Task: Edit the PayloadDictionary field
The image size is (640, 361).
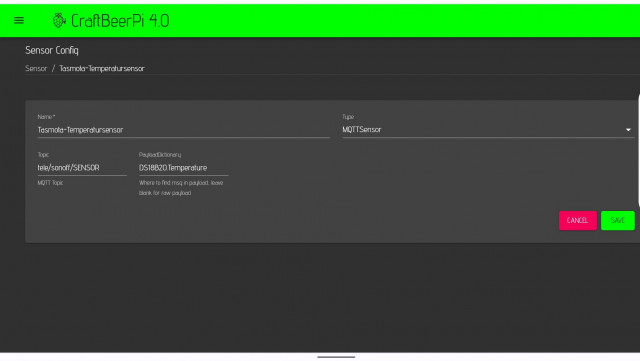Action: (x=184, y=168)
